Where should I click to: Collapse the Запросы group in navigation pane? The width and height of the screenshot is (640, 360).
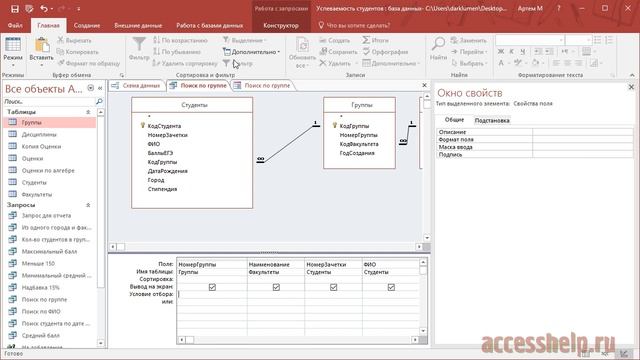88,205
